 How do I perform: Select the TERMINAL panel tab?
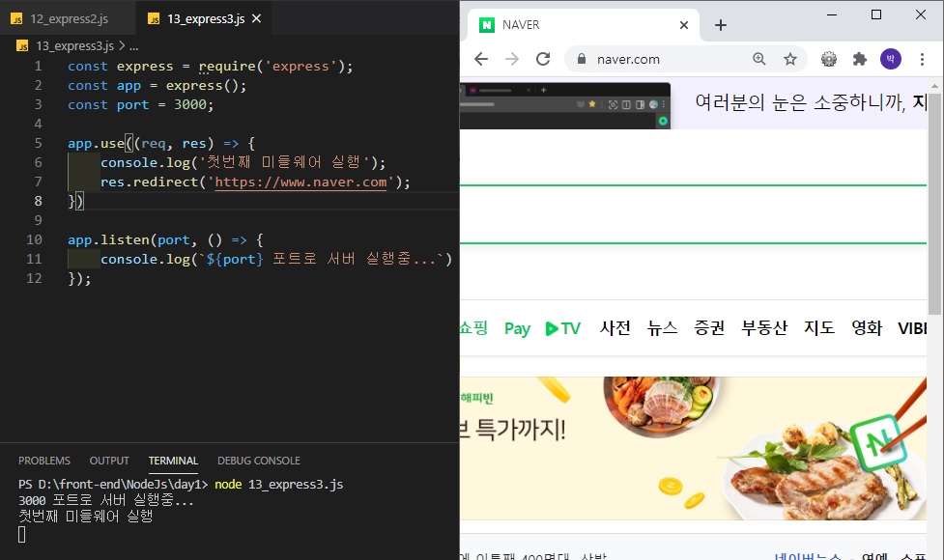(x=173, y=461)
